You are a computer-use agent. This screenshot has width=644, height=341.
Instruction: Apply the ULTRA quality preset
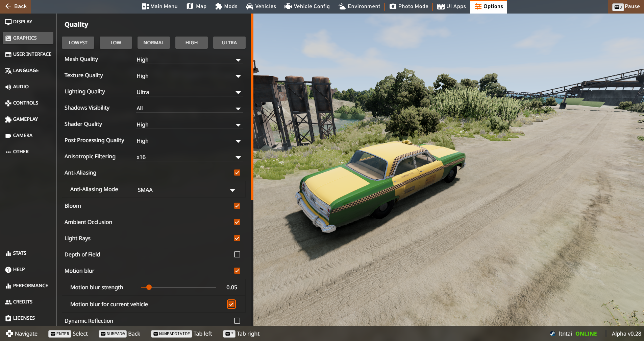[x=229, y=43]
